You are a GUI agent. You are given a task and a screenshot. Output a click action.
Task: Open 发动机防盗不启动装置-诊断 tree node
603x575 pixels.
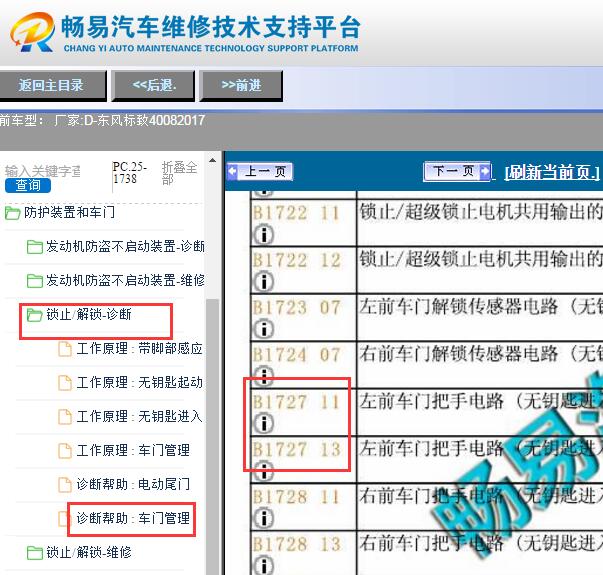tap(125, 247)
